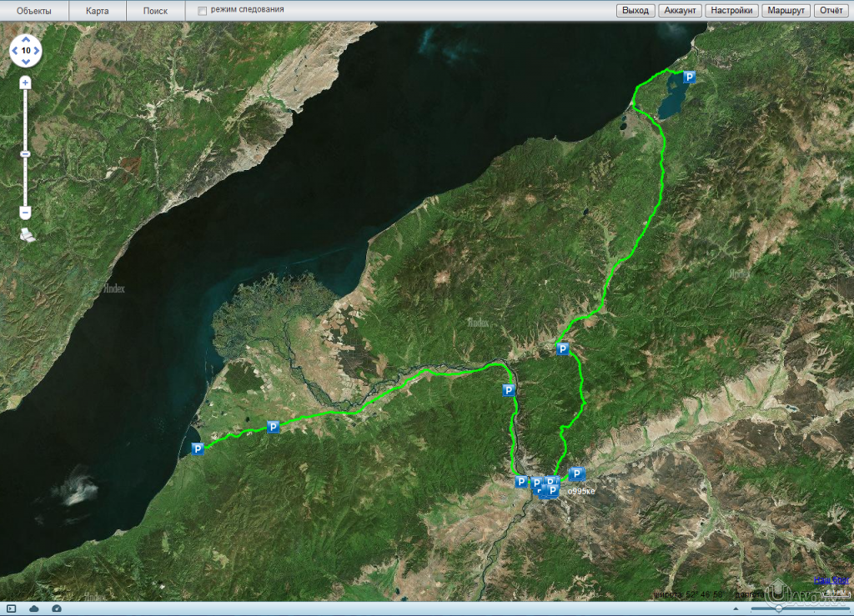The image size is (854, 616).
Task: Enable the 'режим следования' checkbox
Action: coord(202,11)
